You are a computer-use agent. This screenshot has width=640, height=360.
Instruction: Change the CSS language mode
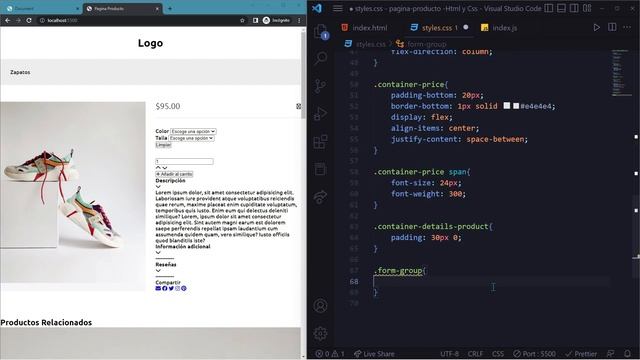coord(498,354)
